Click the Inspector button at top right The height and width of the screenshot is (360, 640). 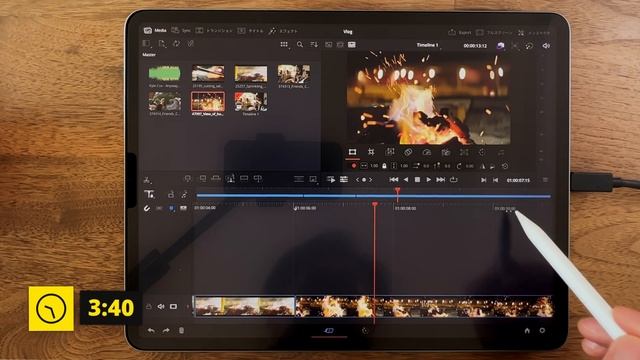pos(534,33)
